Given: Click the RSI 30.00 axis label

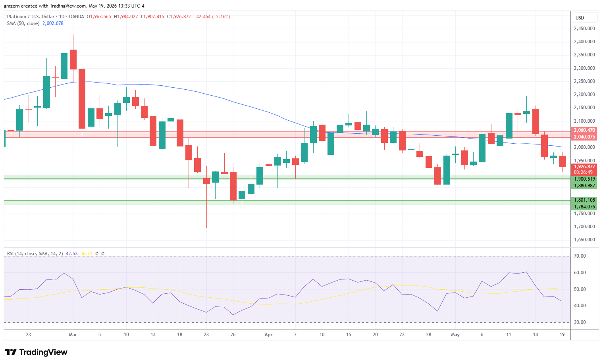Looking at the screenshot, I should point(580,322).
